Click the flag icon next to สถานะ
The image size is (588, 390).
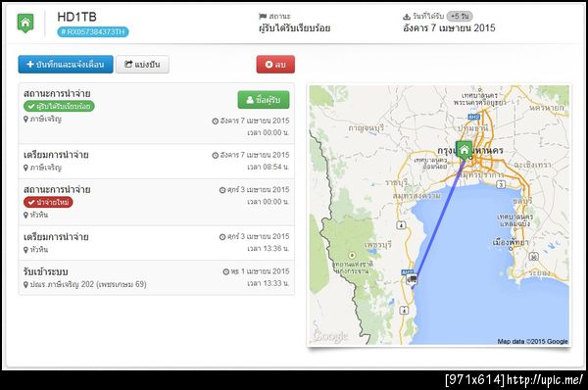click(x=263, y=16)
